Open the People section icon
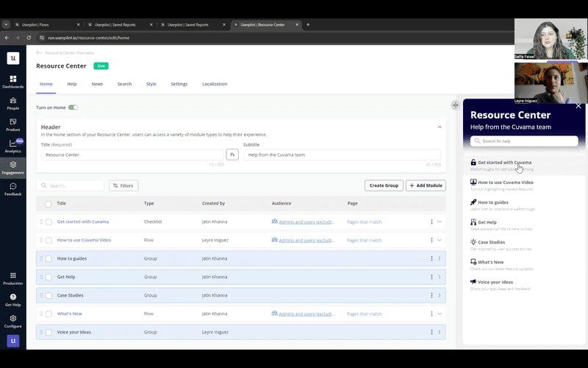 [12, 102]
